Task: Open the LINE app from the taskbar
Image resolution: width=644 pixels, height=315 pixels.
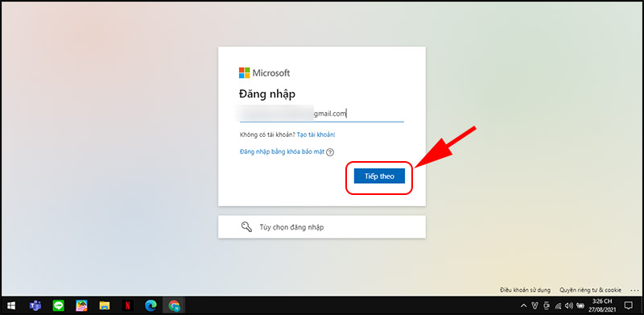Action: 58,305
